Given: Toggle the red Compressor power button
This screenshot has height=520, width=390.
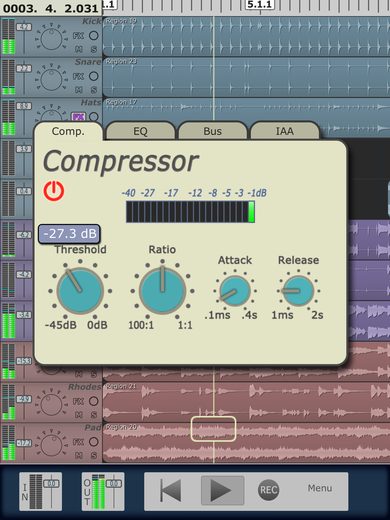Looking at the screenshot, I should 54,191.
